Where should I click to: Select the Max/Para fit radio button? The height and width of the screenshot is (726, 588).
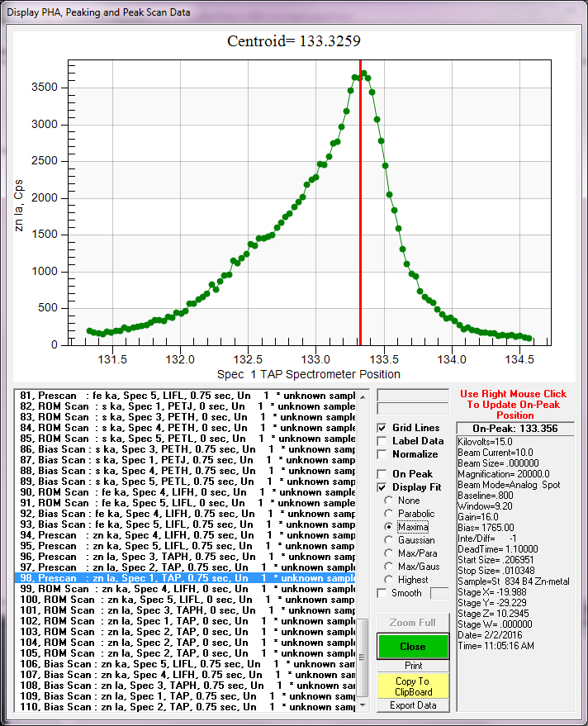pyautogui.click(x=389, y=553)
